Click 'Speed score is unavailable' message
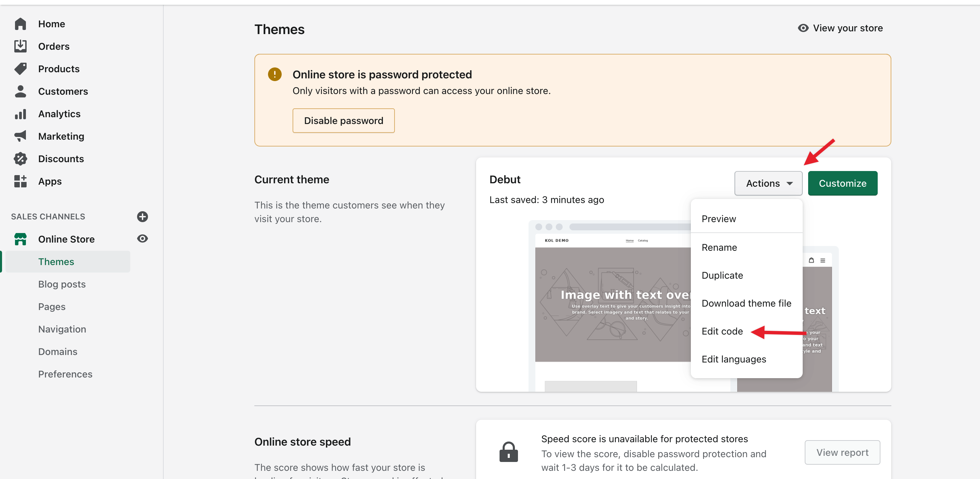 [x=644, y=439]
